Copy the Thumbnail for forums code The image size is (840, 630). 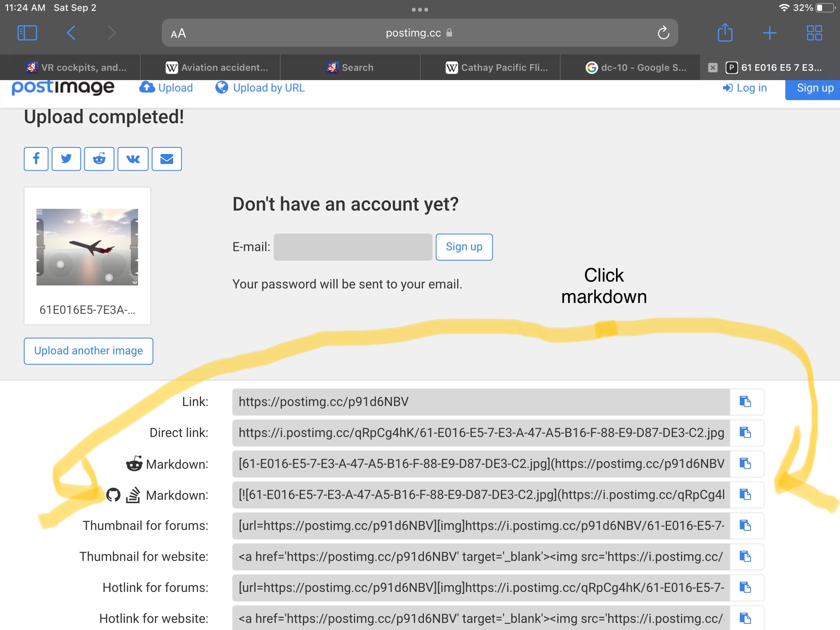click(745, 526)
